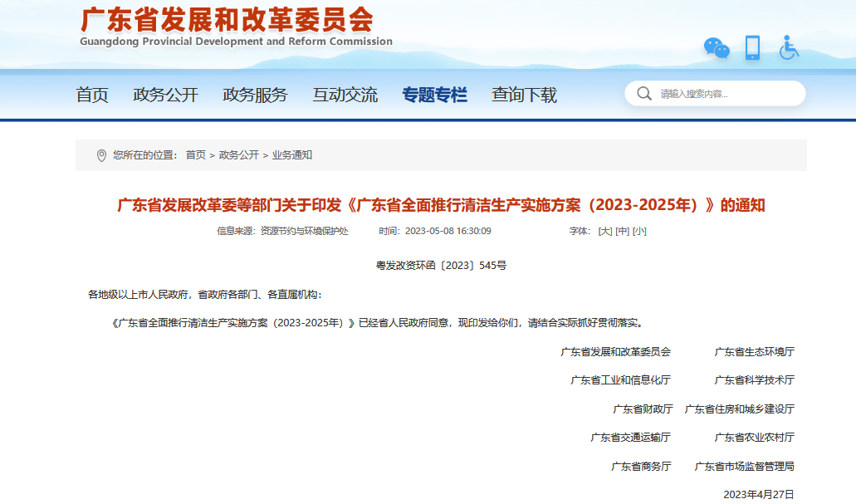The height and width of the screenshot is (504, 856).
Task: Click the date 2023年4月27日
Action: tap(759, 495)
